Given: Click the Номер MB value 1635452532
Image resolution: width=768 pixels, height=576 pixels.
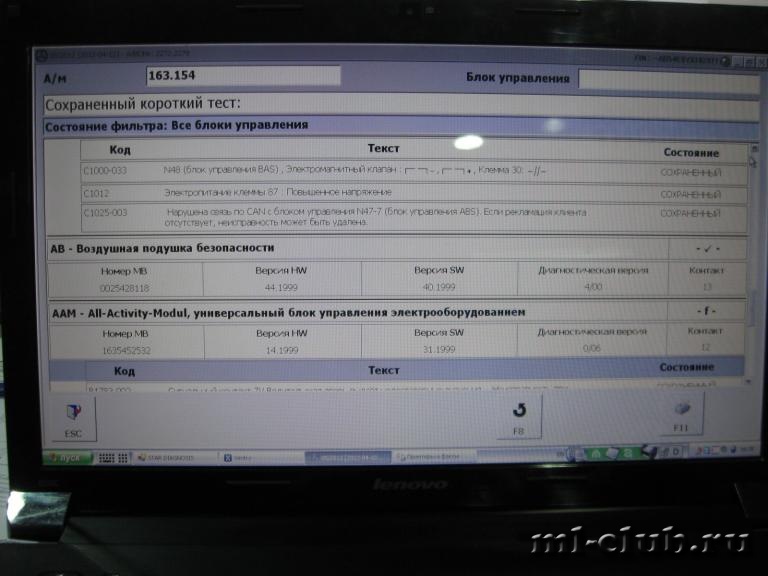Looking at the screenshot, I should coord(126,351).
